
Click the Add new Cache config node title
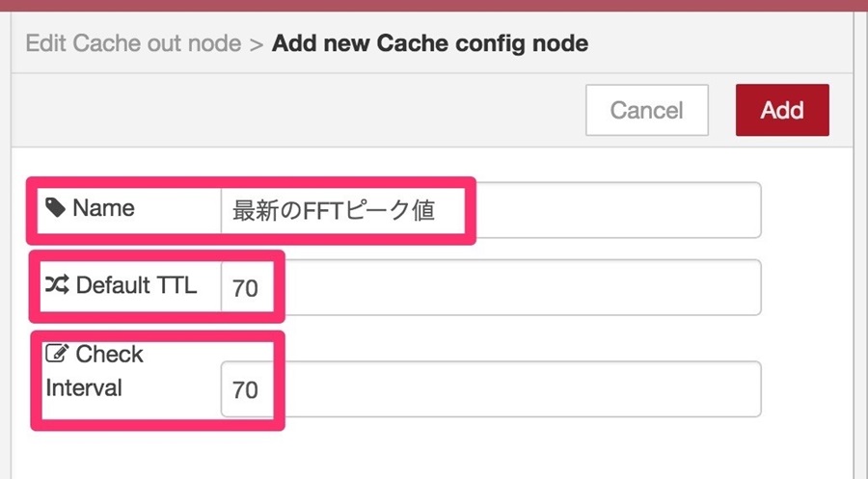pyautogui.click(x=429, y=43)
